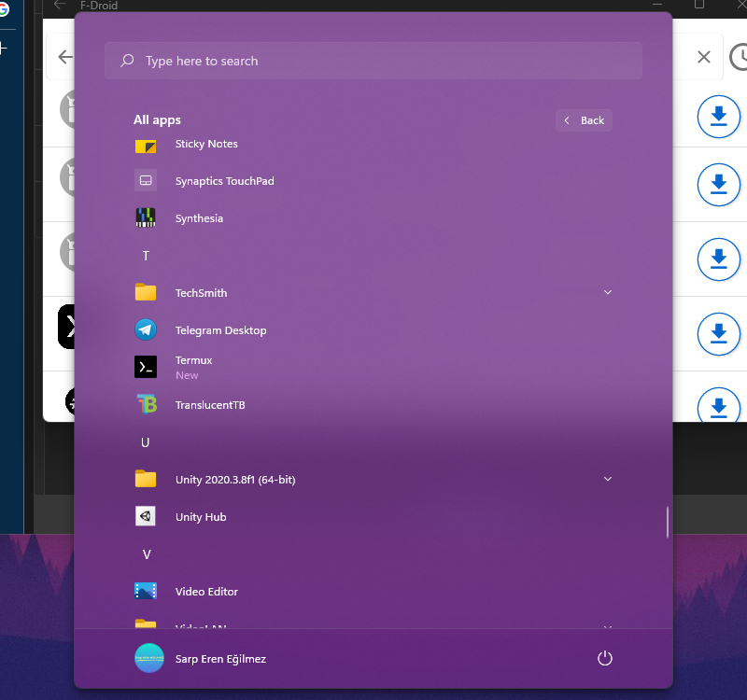Click the All apps heading
Screen dimensions: 747x700
[x=157, y=119]
